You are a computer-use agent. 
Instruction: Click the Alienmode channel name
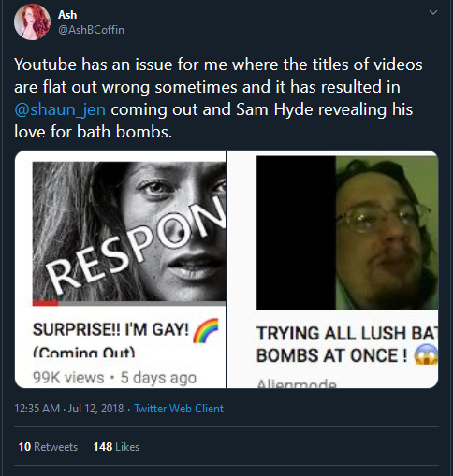point(297,383)
